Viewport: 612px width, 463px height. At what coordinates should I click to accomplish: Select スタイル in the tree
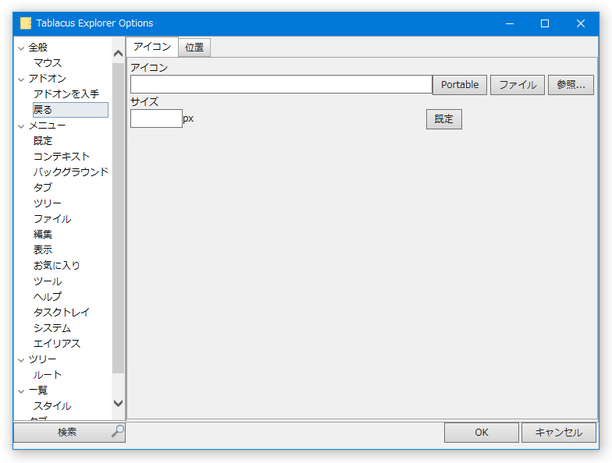point(52,406)
